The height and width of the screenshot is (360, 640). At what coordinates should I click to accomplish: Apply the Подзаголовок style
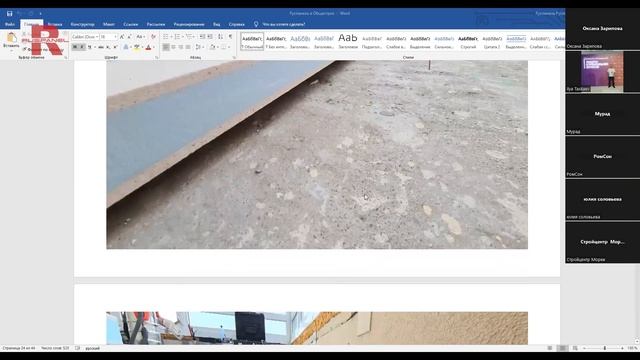coord(372,42)
